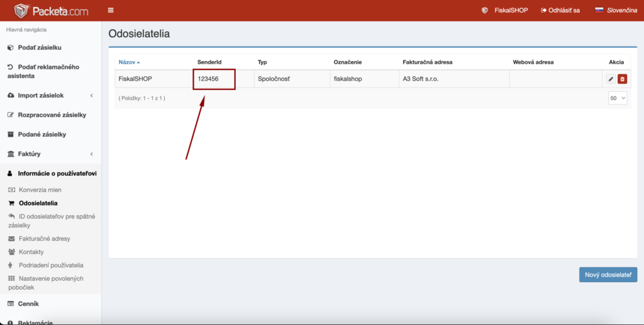Image resolution: width=644 pixels, height=325 pixels.
Task: Click Odhlásiť sa to log out
Action: click(x=560, y=11)
